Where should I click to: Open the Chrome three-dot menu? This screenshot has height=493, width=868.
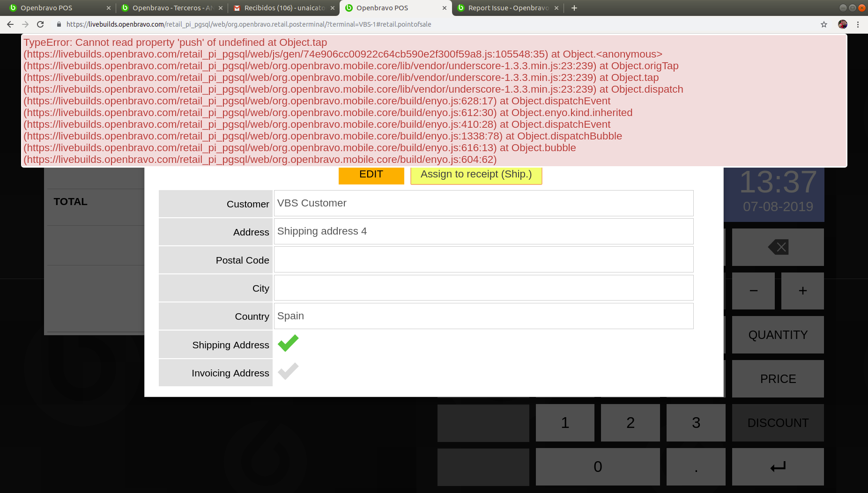click(858, 24)
